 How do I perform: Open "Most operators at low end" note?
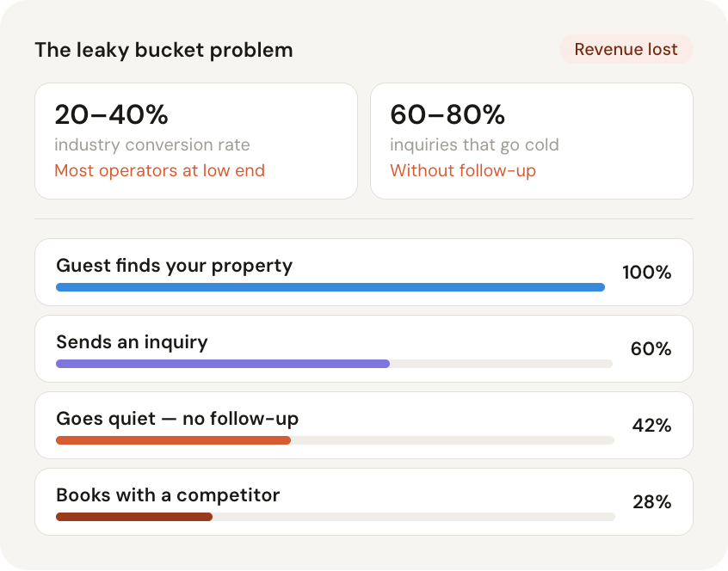coord(159,170)
